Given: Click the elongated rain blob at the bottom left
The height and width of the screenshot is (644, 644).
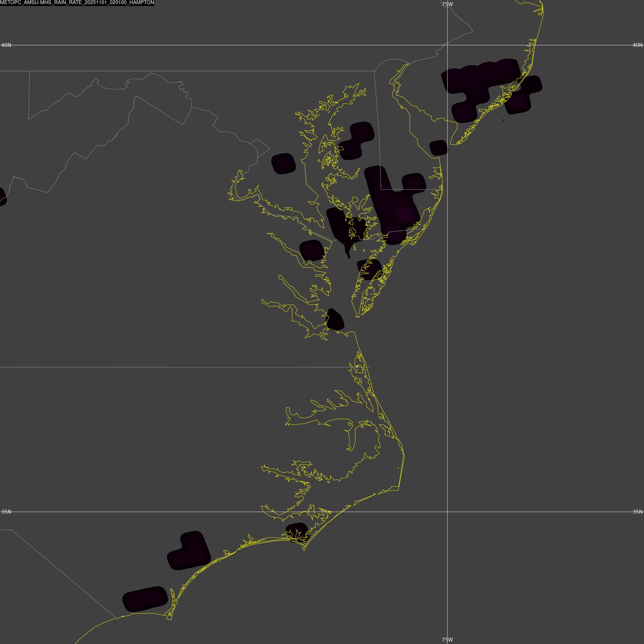Looking at the screenshot, I should 145,599.
